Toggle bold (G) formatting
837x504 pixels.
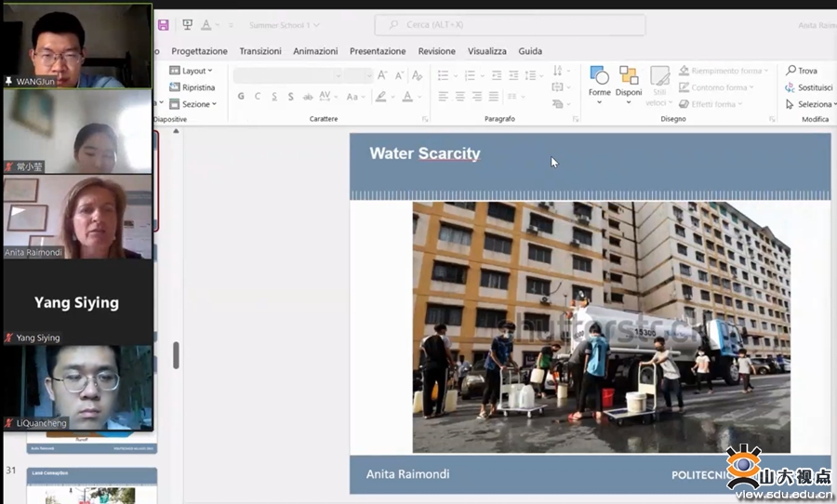point(241,97)
